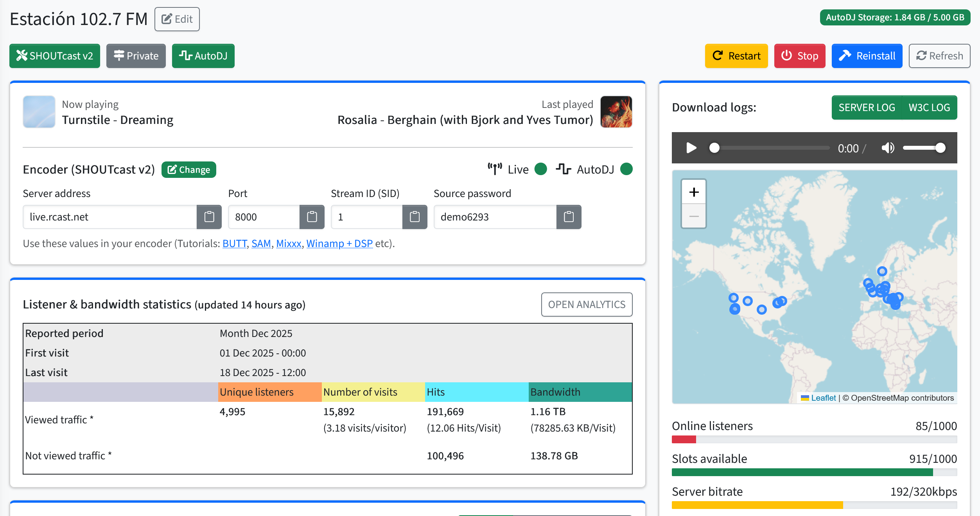Copy the server address using the clipboard icon
Image resolution: width=980 pixels, height=516 pixels.
click(x=209, y=217)
